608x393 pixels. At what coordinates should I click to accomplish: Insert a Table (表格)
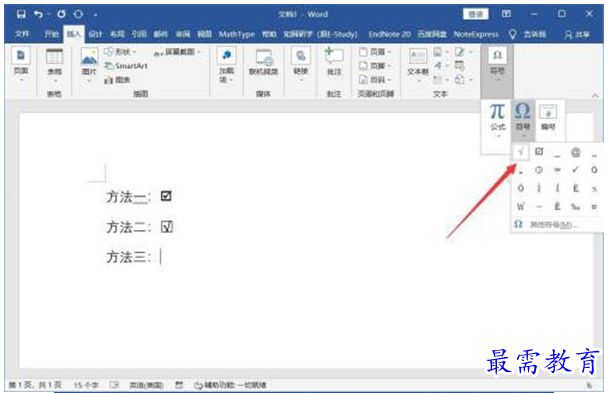[54, 65]
